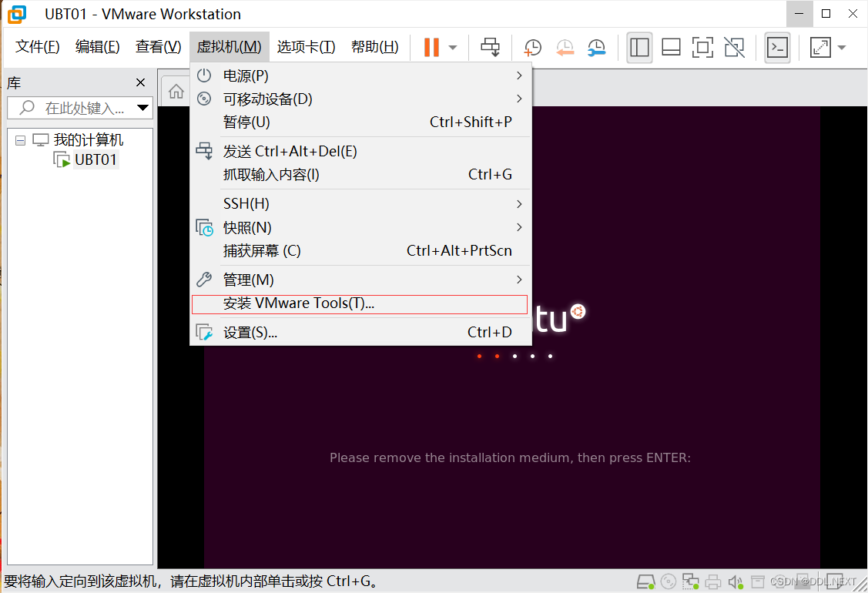Click the Unity mode toolbar icon
The height and width of the screenshot is (593, 868).
click(735, 47)
